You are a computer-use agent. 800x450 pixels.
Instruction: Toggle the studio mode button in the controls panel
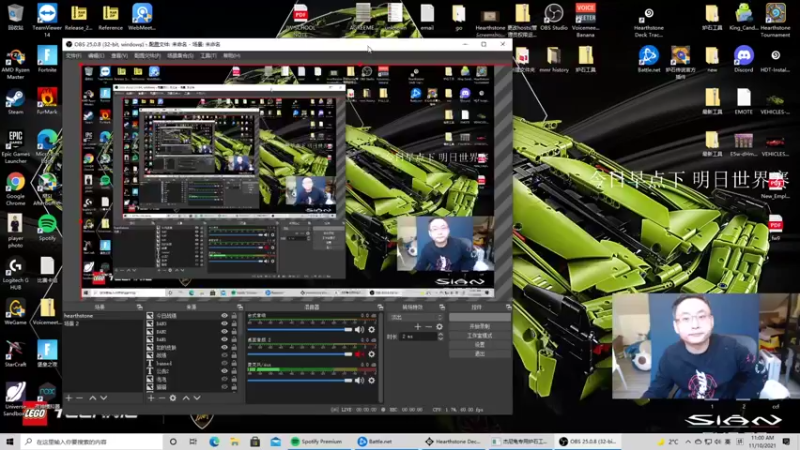click(479, 335)
